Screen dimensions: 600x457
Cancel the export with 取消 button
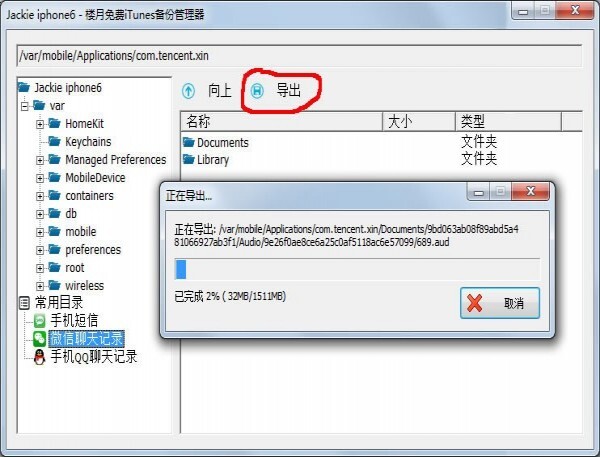click(500, 303)
